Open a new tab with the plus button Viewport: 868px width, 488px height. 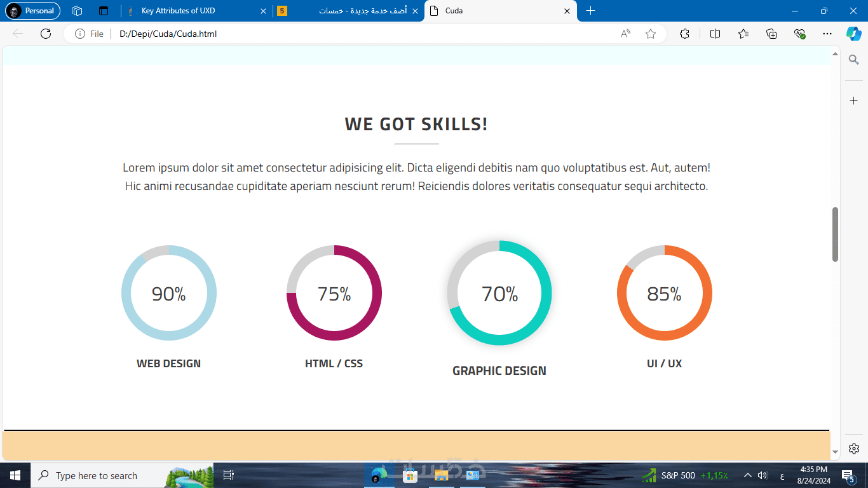[x=590, y=11]
